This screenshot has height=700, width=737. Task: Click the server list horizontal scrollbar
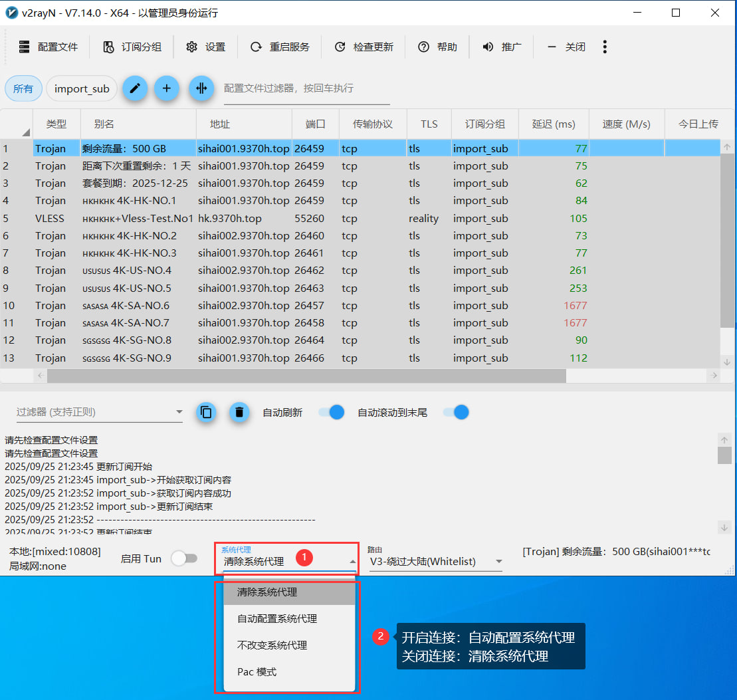pyautogui.click(x=306, y=376)
